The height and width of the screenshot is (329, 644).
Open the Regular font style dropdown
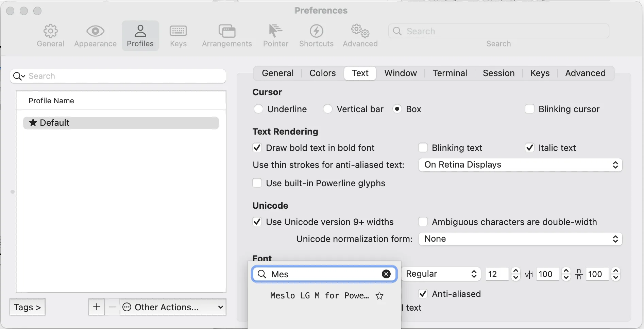(441, 274)
